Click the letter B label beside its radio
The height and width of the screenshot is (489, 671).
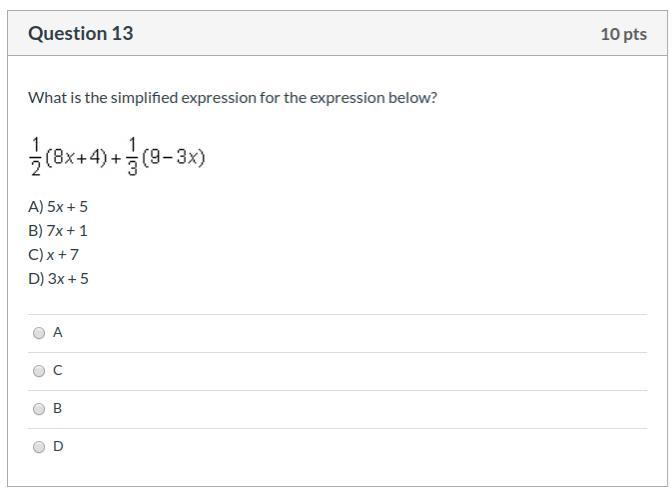[57, 408]
